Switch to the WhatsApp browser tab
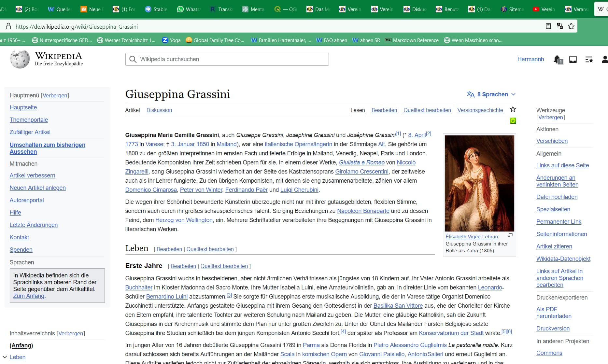The image size is (608, 364). pyautogui.click(x=188, y=9)
